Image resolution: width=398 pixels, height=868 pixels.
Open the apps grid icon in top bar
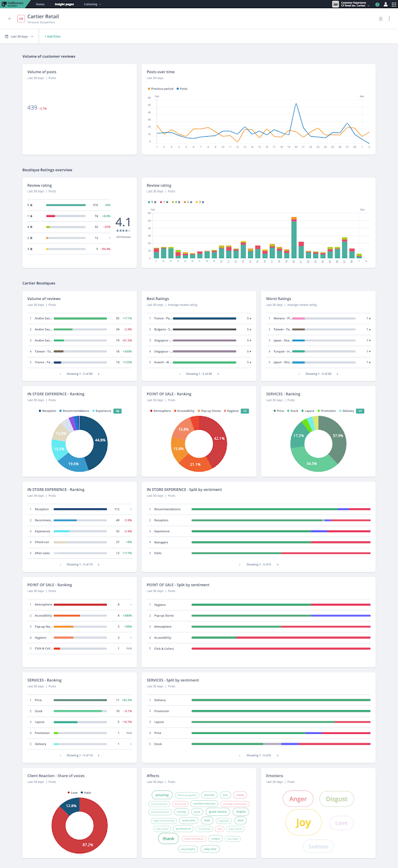pos(393,4)
